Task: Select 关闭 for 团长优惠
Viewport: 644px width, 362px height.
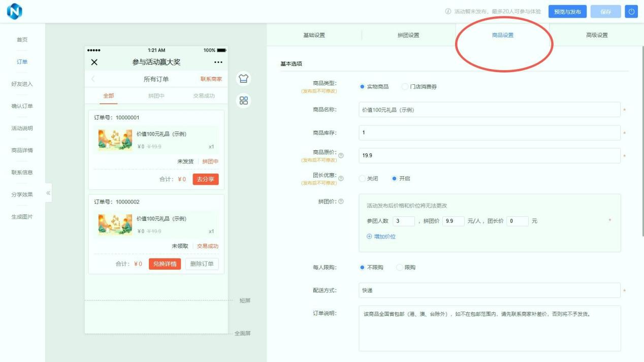Action: (x=362, y=179)
